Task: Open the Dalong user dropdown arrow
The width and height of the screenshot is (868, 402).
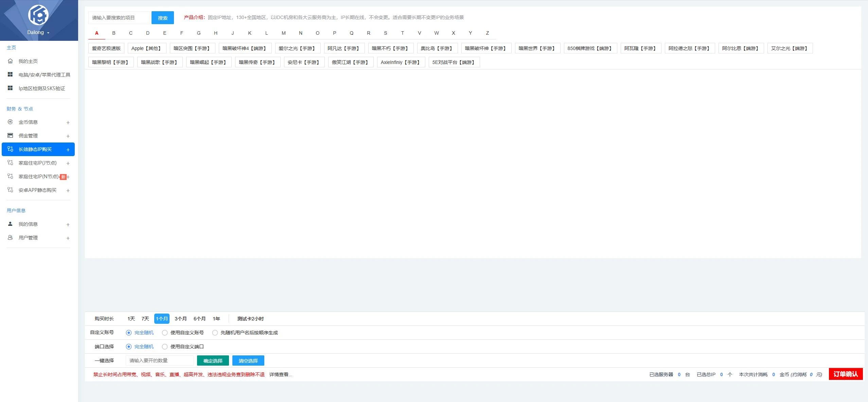Action: pos(48,33)
